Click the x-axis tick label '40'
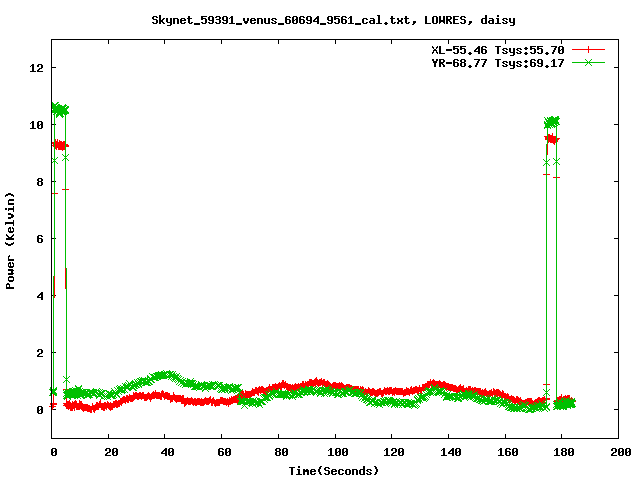Screen dimensions: 640x480 [x=167, y=452]
